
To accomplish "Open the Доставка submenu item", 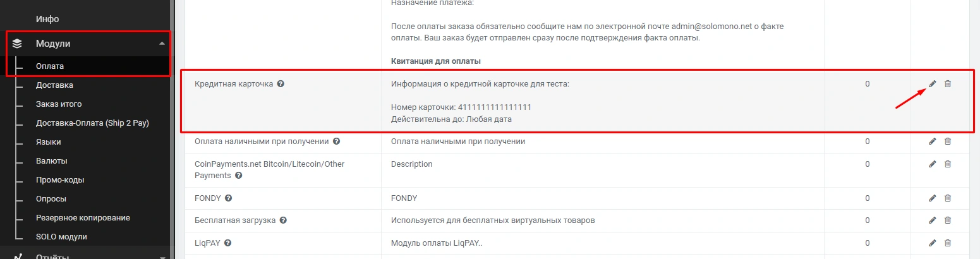I will tap(54, 85).
